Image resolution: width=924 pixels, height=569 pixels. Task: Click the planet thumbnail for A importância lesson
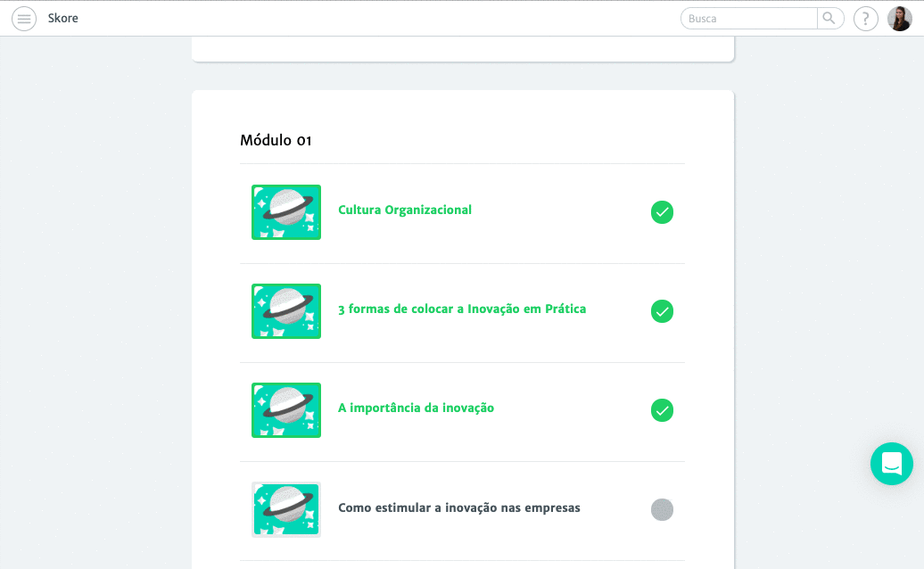tap(286, 410)
